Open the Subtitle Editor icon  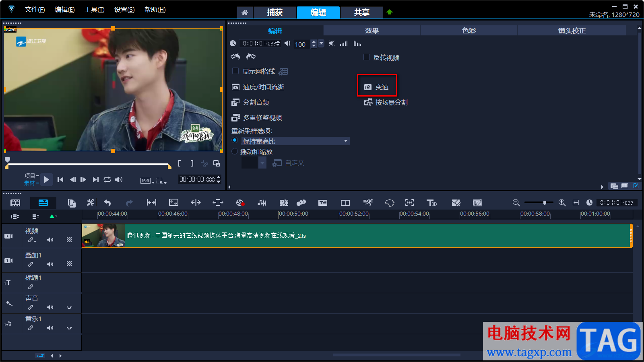(x=323, y=203)
